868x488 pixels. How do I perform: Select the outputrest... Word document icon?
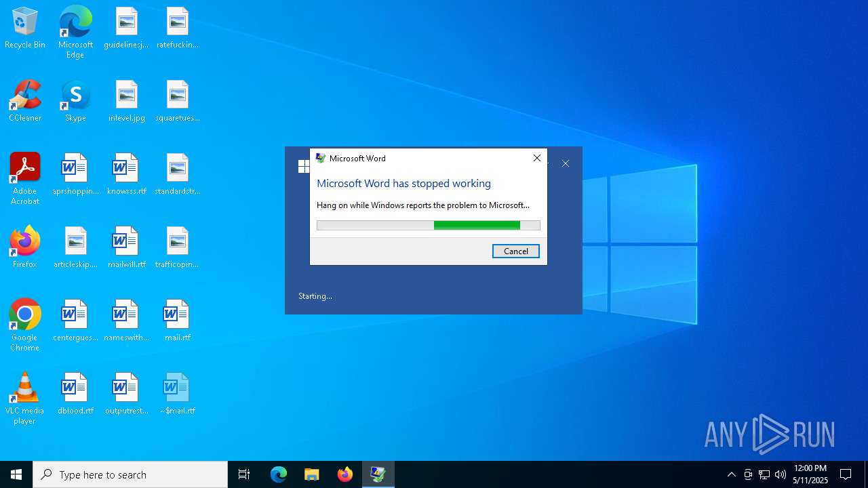(x=126, y=394)
